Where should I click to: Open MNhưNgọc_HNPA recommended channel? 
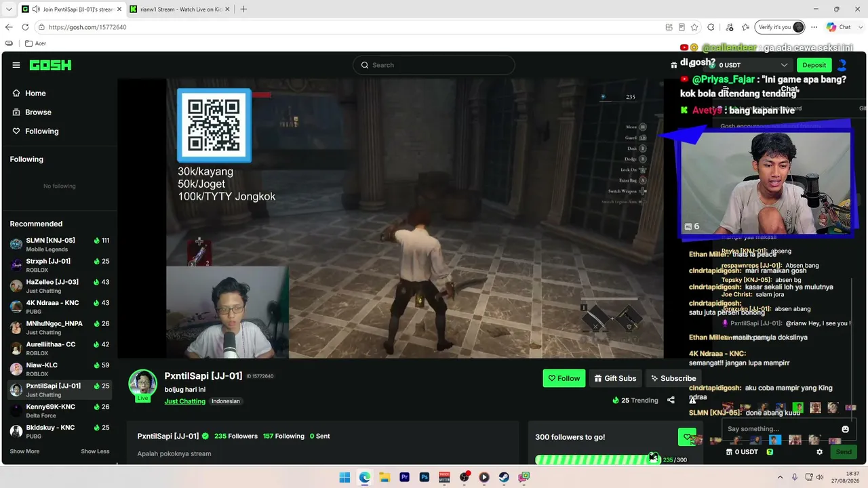click(60, 327)
